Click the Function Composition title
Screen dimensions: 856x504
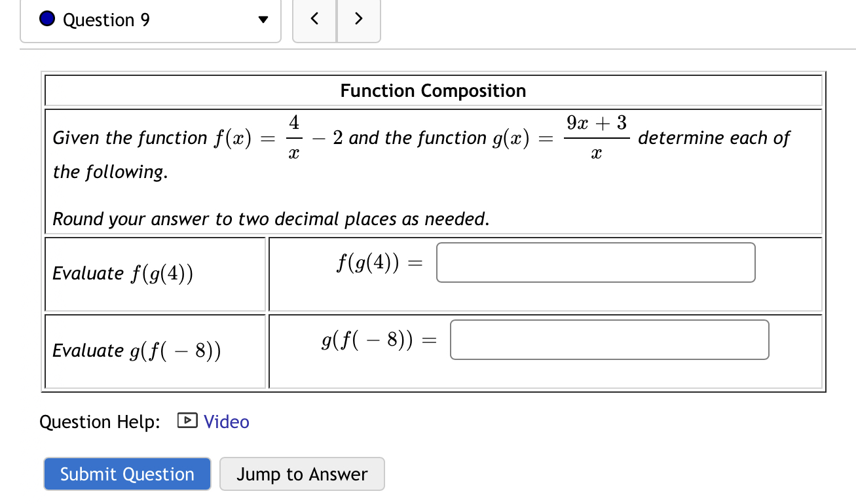(x=432, y=90)
